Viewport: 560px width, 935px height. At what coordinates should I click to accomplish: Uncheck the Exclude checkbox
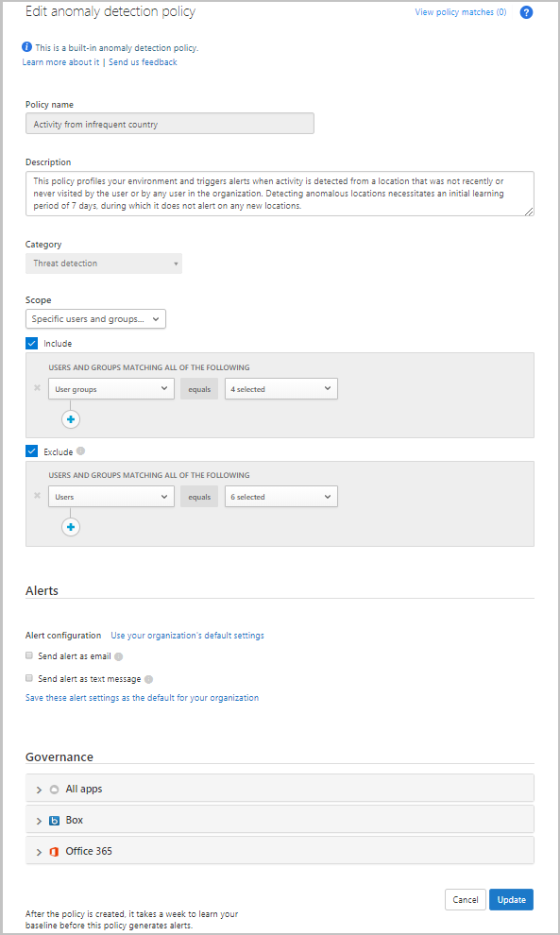[x=31, y=451]
